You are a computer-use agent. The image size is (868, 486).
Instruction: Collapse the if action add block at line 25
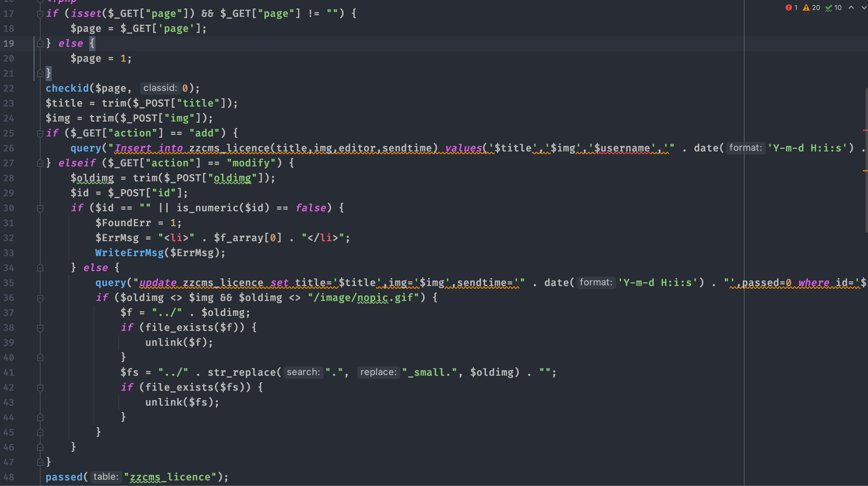pos(40,133)
